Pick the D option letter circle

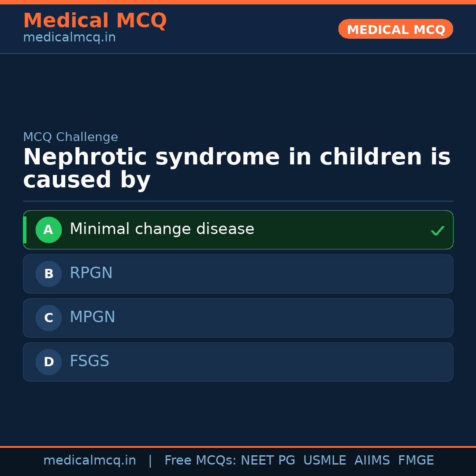point(48,362)
